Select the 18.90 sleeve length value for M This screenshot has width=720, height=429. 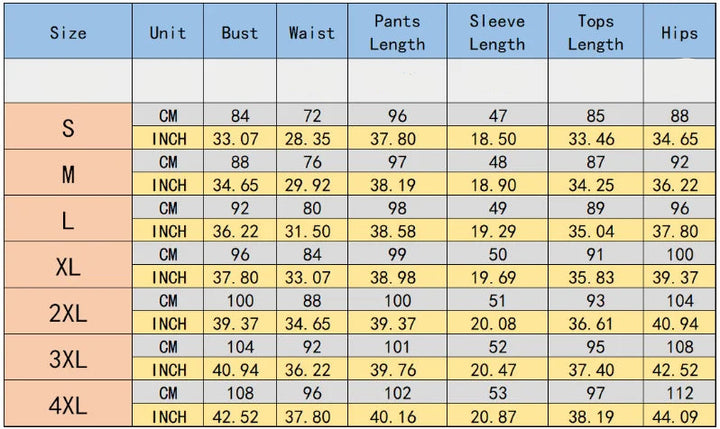click(497, 185)
